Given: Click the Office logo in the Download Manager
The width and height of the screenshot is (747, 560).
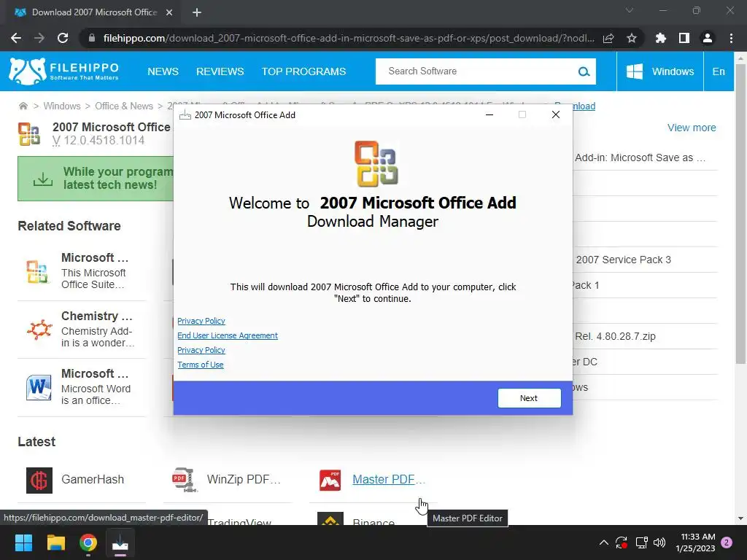Looking at the screenshot, I should pos(376,163).
